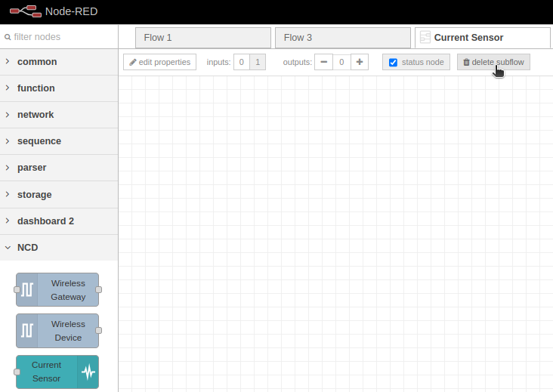Viewport: 553px width, 392px height.
Task: Click the Wireless Device output port
Action: [x=99, y=331]
